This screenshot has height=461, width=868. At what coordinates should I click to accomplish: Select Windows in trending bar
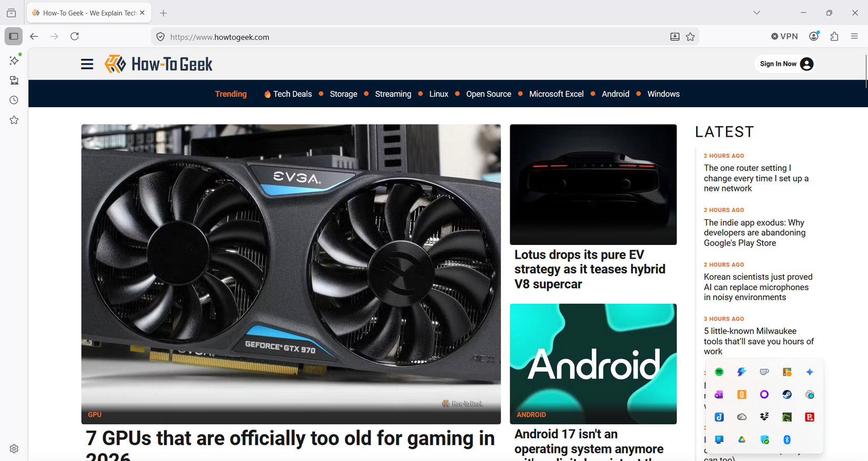663,94
